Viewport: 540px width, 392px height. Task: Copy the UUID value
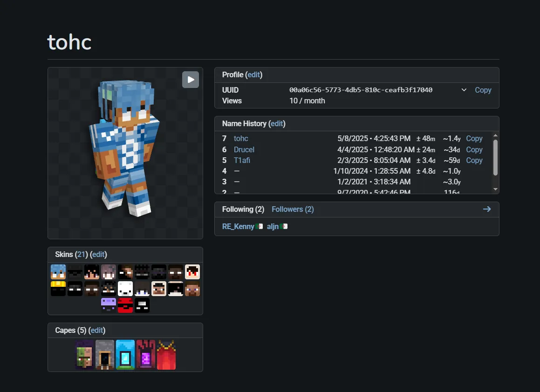pyautogui.click(x=483, y=90)
